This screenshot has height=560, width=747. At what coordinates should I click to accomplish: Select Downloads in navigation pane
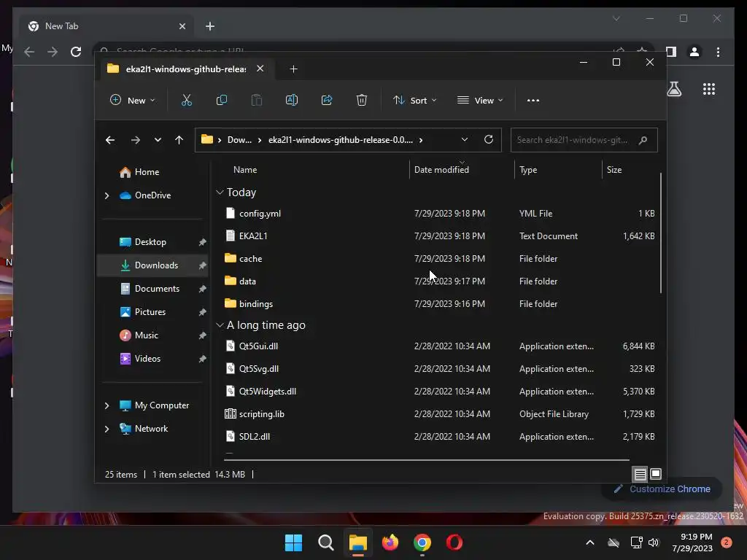coord(152,265)
